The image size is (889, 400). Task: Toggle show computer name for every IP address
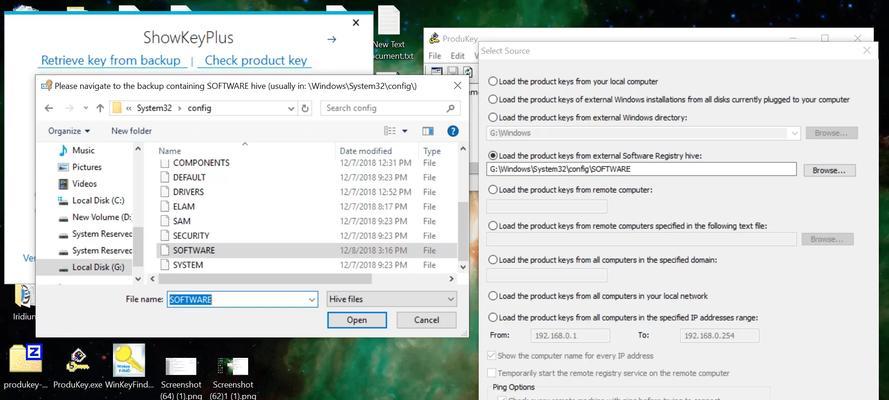pos(492,356)
